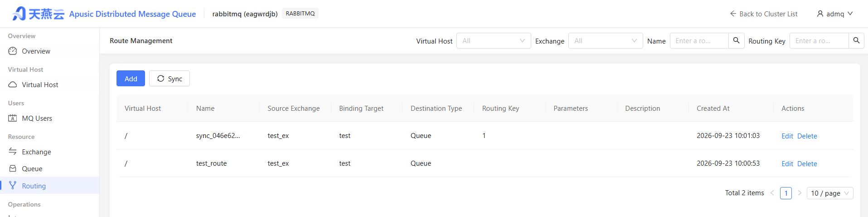Click 2026-09-23 10:00:53 timestamp
Screen dimensions: 868x217
pyautogui.click(x=728, y=163)
